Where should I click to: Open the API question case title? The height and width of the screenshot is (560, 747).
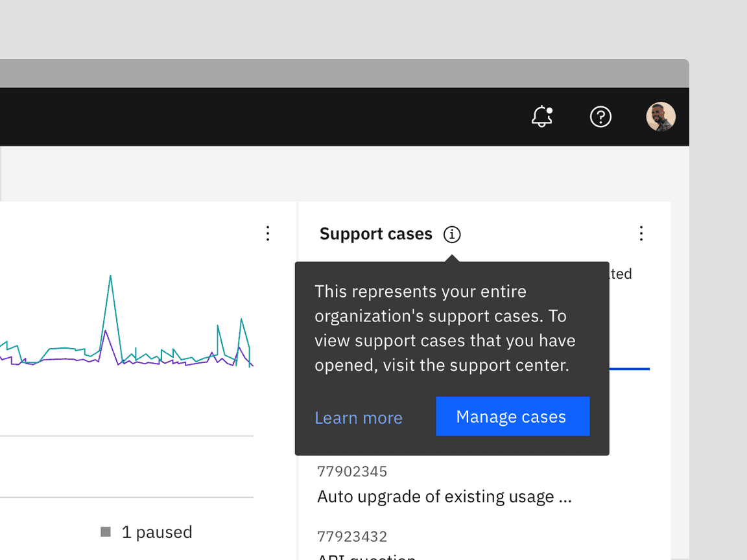(366, 556)
